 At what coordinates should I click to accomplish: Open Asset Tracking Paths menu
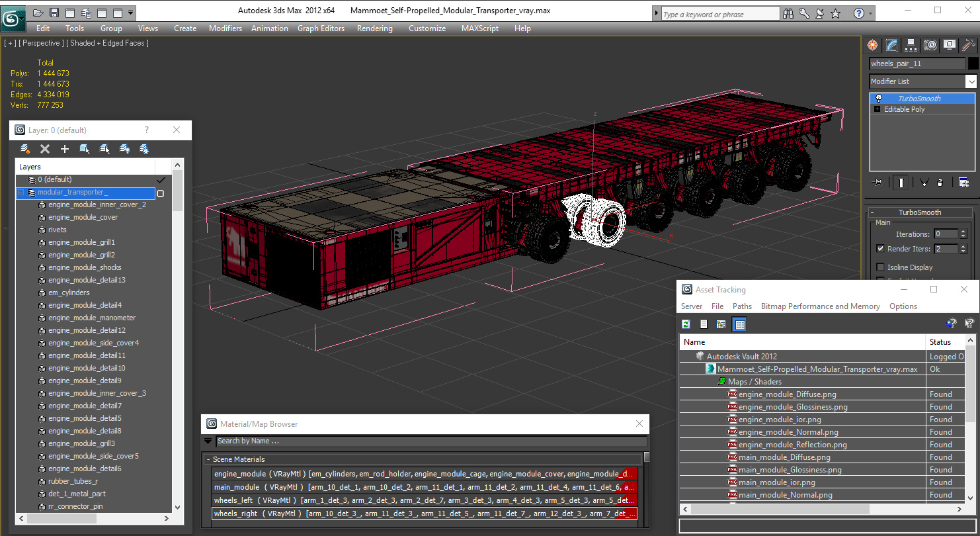(742, 306)
